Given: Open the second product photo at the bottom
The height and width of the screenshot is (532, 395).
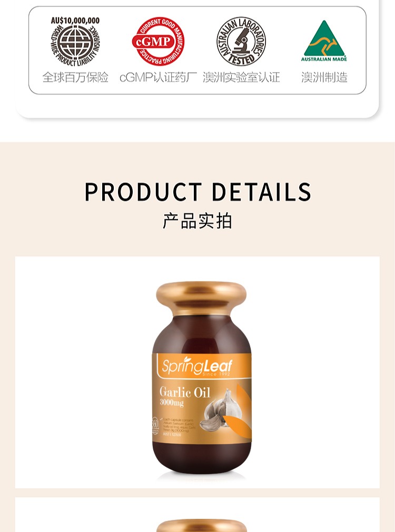Looking at the screenshot, I should coord(197,515).
